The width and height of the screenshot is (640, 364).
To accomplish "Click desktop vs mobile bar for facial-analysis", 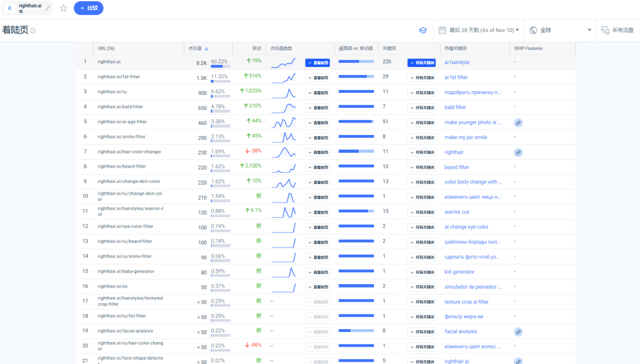I will point(356,331).
